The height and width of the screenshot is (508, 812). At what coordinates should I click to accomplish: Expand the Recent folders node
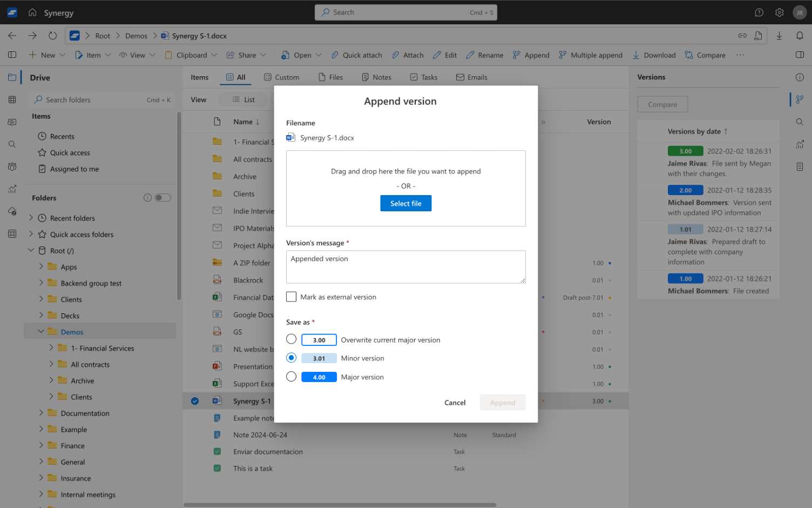pyautogui.click(x=31, y=218)
